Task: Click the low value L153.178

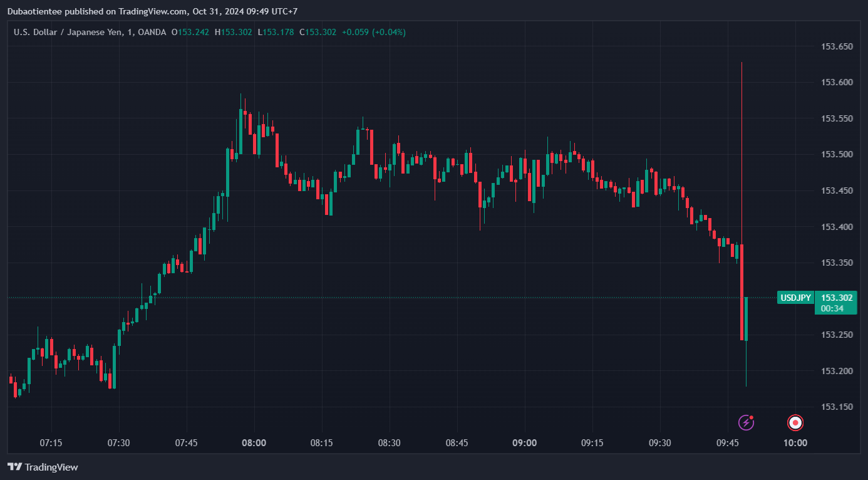Action: [276, 32]
